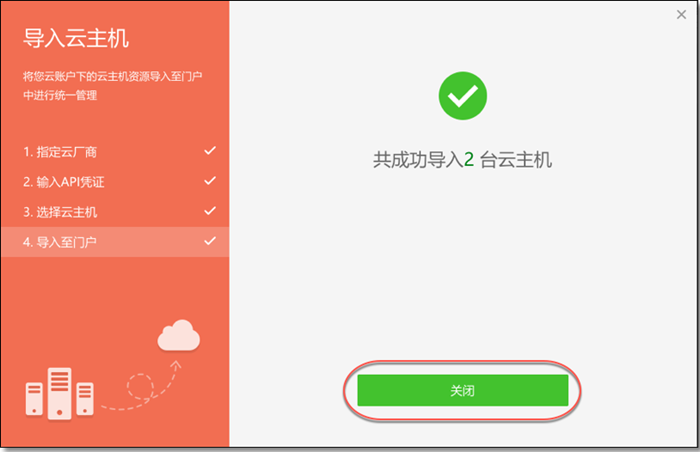Click the 共成功导入2台云主机 result message
The height and width of the screenshot is (452, 700).
462,160
